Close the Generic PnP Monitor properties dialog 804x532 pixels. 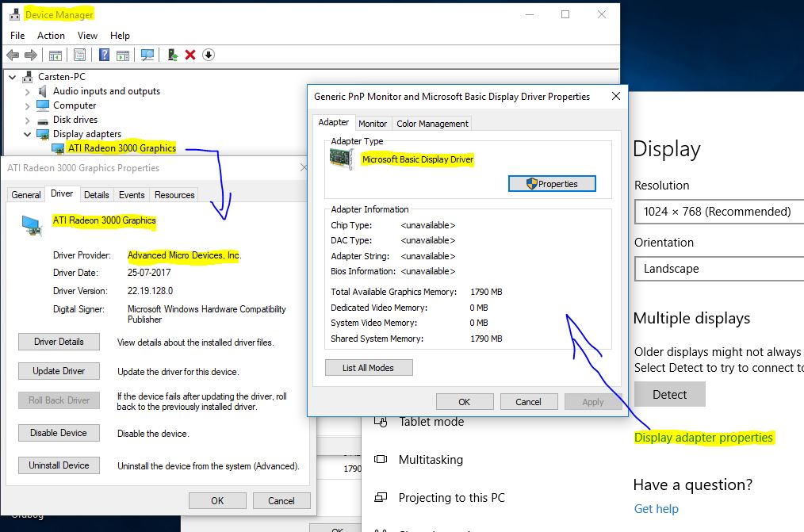(616, 97)
